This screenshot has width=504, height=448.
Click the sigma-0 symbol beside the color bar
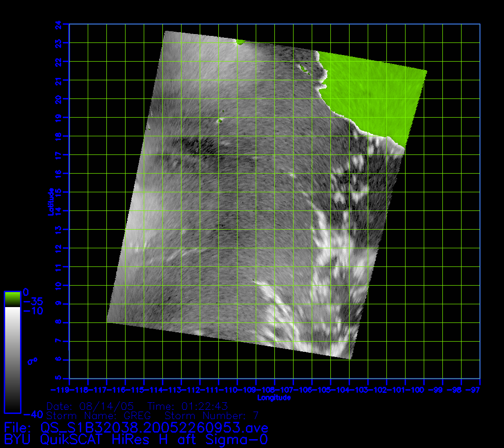tap(33, 361)
